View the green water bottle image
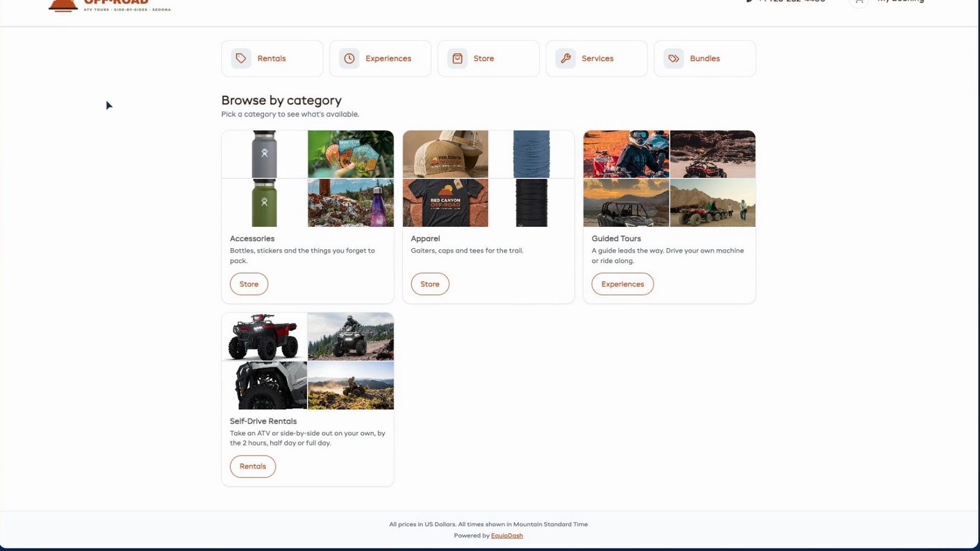Image resolution: width=980 pixels, height=551 pixels. point(264,203)
